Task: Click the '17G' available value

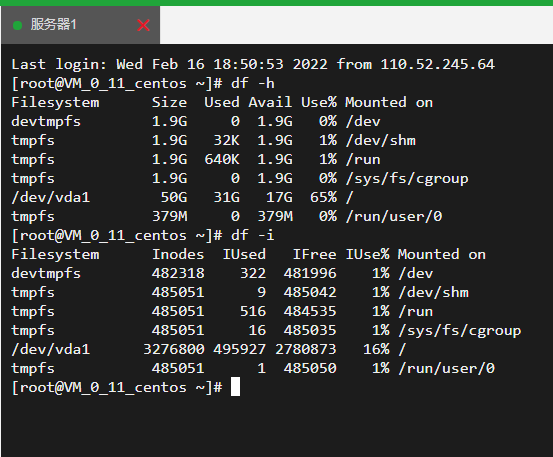Action: click(x=279, y=197)
